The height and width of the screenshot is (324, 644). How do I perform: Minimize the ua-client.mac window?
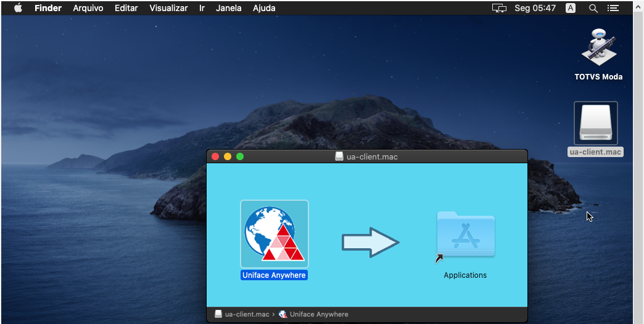pos(228,156)
